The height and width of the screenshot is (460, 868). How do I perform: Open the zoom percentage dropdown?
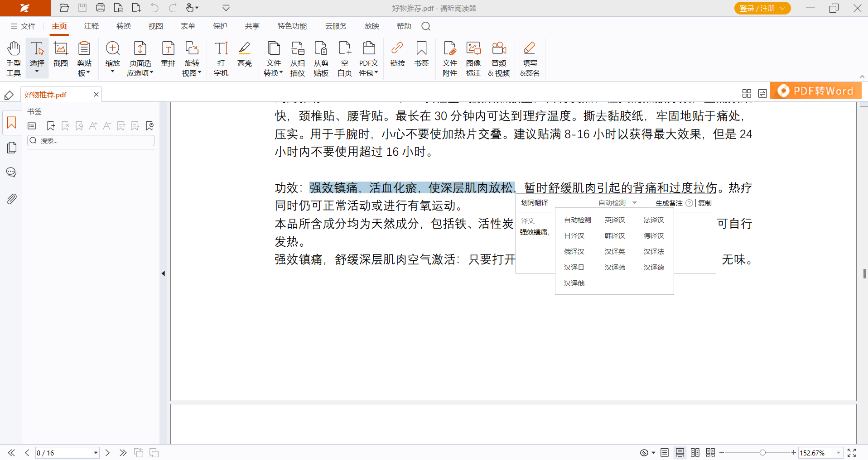838,453
